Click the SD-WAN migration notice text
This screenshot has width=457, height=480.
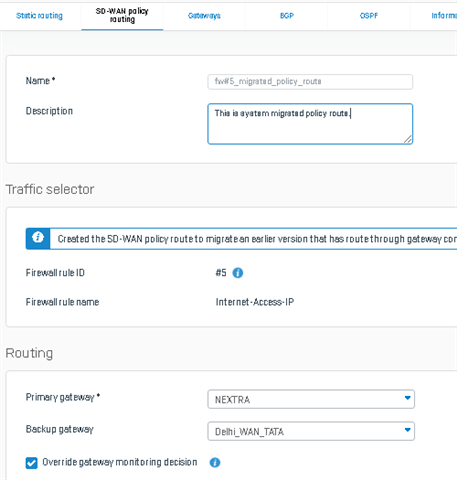click(x=257, y=239)
